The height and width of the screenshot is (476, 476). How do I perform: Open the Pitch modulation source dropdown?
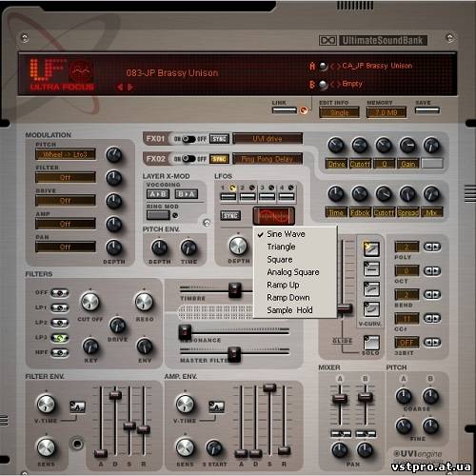click(x=66, y=154)
